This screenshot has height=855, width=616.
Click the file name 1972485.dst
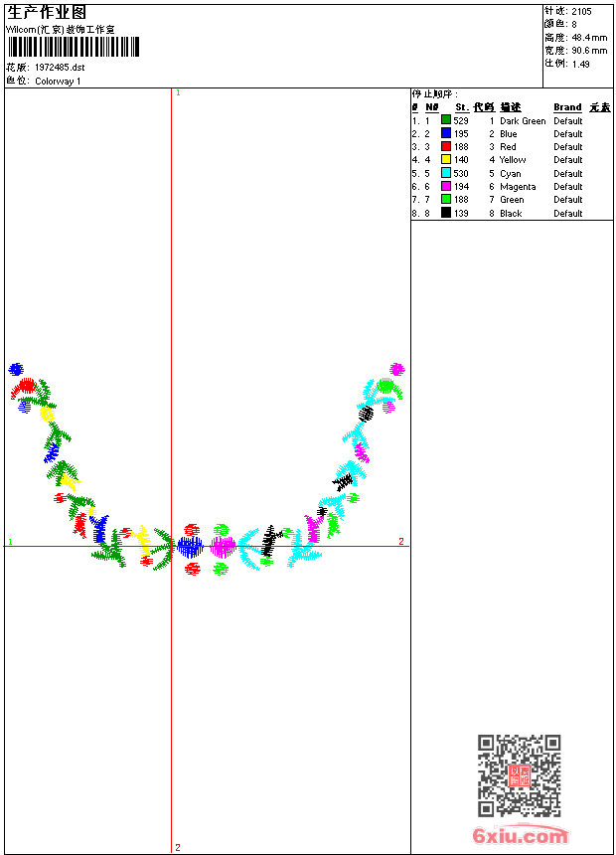[60, 67]
